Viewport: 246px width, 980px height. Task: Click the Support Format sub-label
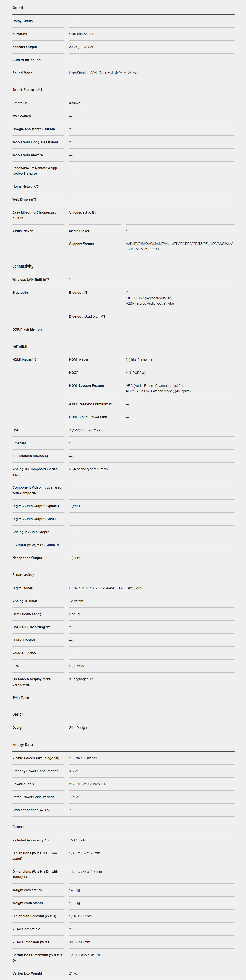tap(82, 244)
